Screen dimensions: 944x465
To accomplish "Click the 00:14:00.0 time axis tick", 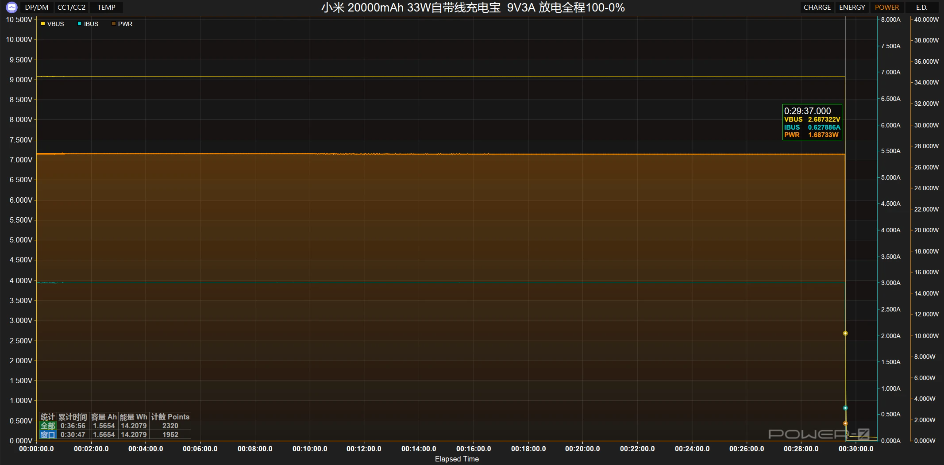I will 418,449.
